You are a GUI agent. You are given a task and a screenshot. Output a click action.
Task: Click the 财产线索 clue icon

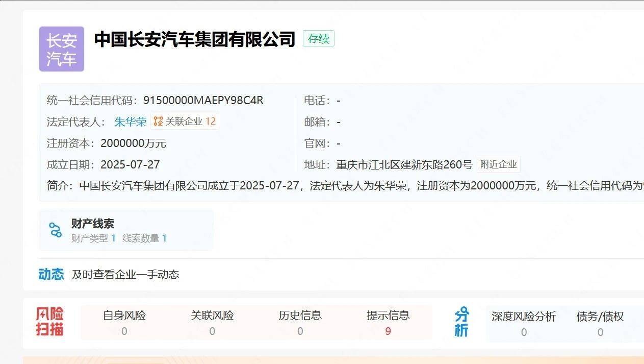55,230
